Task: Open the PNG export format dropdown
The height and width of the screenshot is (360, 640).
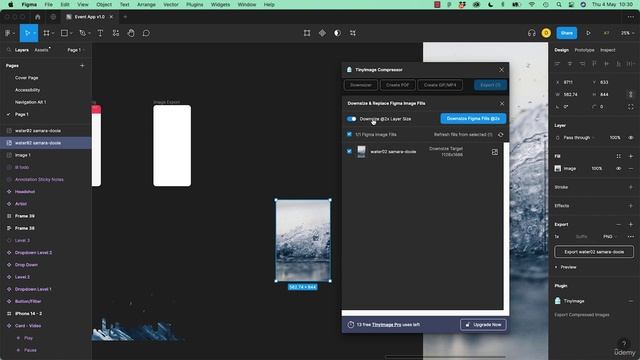Action: (609, 236)
